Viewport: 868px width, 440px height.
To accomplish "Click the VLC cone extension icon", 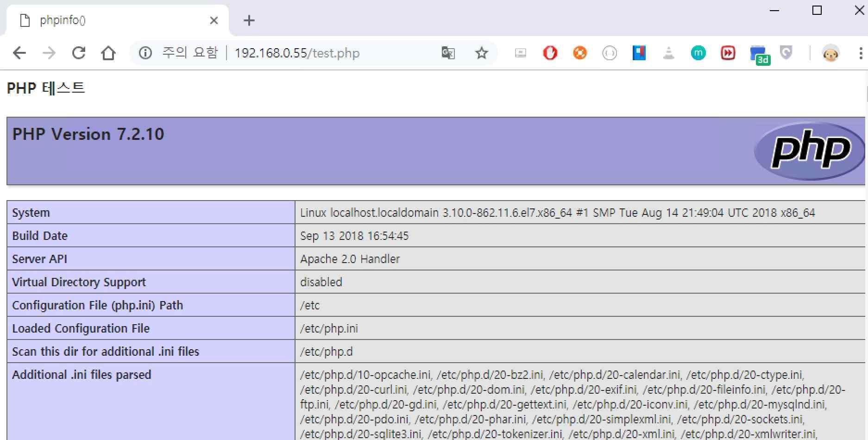I will pos(669,53).
